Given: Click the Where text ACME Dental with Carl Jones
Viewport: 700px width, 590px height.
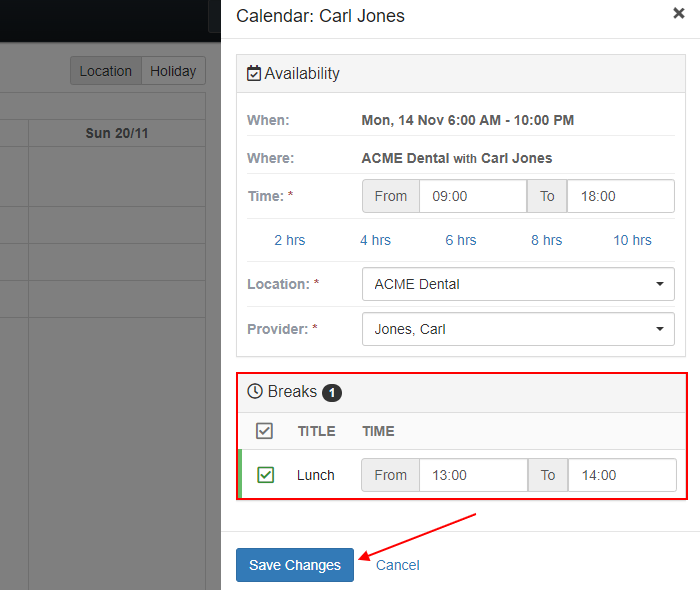Looking at the screenshot, I should (x=457, y=158).
